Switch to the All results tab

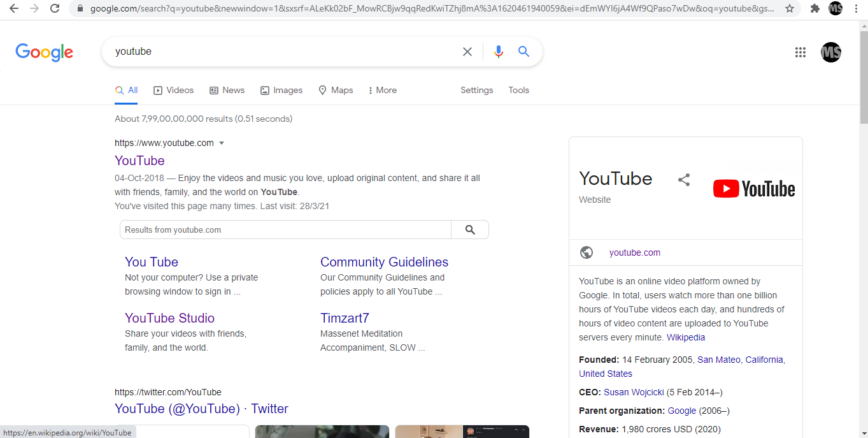(127, 90)
